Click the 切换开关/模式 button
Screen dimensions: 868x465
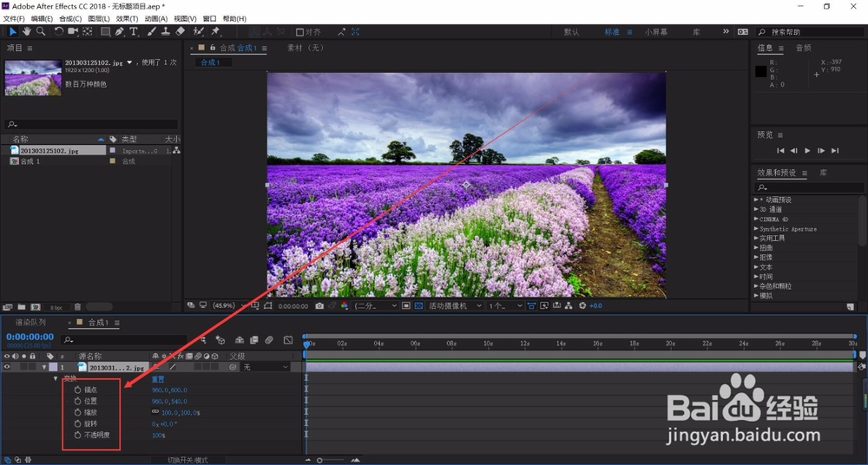[x=187, y=460]
